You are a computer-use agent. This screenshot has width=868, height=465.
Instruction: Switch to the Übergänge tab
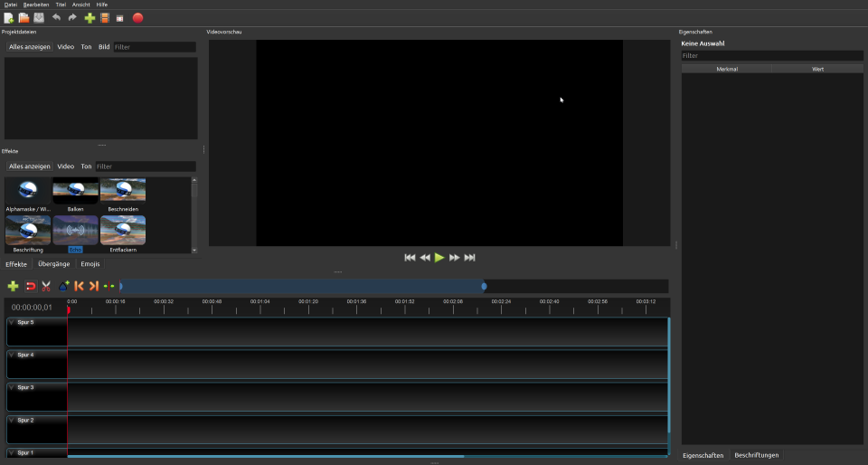[54, 264]
